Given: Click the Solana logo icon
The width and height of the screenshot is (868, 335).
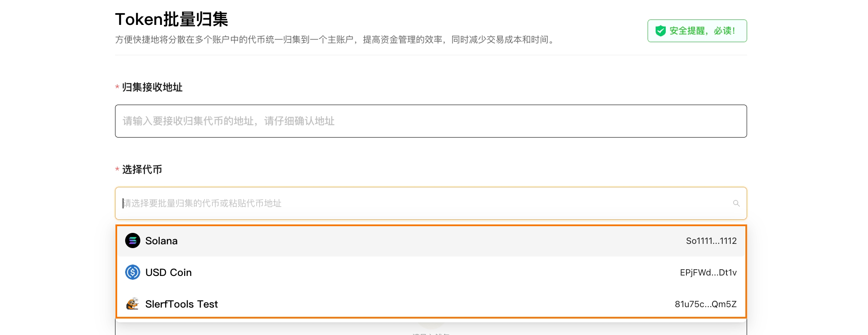Looking at the screenshot, I should (133, 241).
